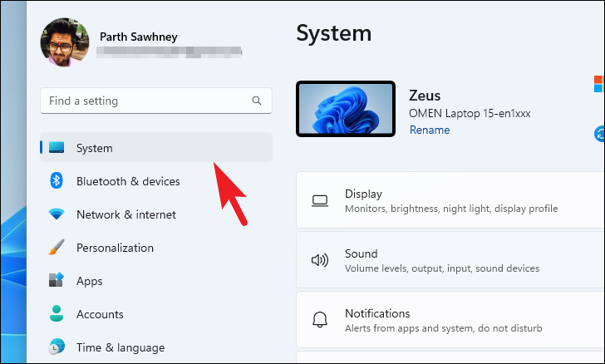Click OMEN Laptop 15-en1xxx model text
This screenshot has height=364, width=605.
pyautogui.click(x=470, y=114)
